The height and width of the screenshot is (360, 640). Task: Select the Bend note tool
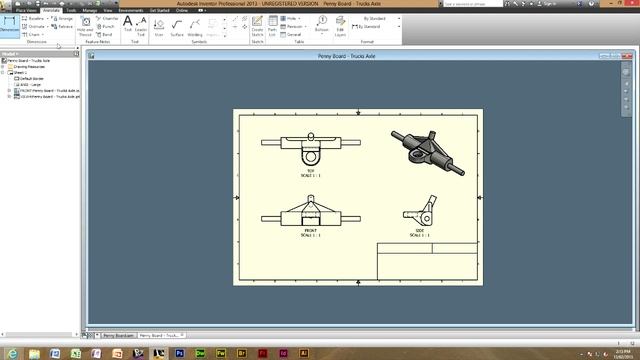coord(104,35)
